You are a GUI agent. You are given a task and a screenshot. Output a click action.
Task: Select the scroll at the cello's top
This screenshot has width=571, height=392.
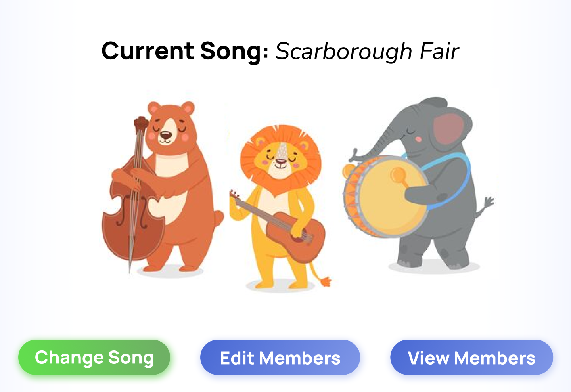pyautogui.click(x=141, y=123)
